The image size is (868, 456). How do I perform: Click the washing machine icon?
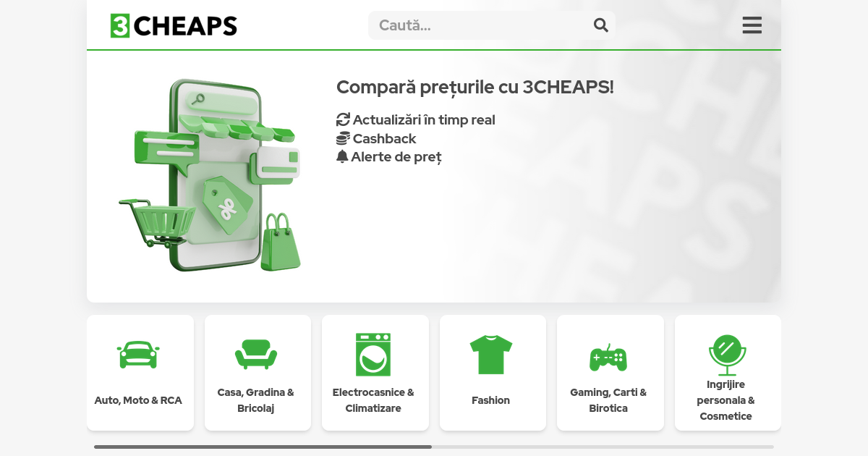373,355
